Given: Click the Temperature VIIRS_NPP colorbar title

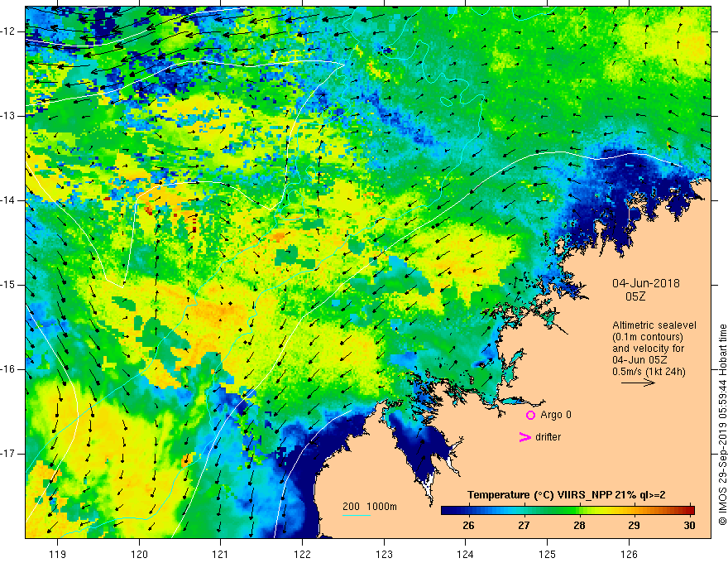Looking at the screenshot, I should 566,495.
